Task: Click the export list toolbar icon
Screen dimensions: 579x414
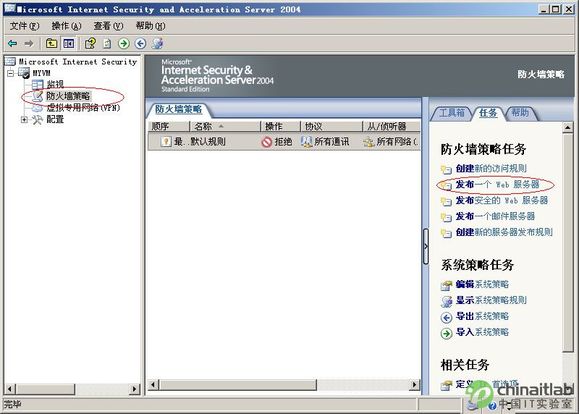Action: pyautogui.click(x=107, y=44)
